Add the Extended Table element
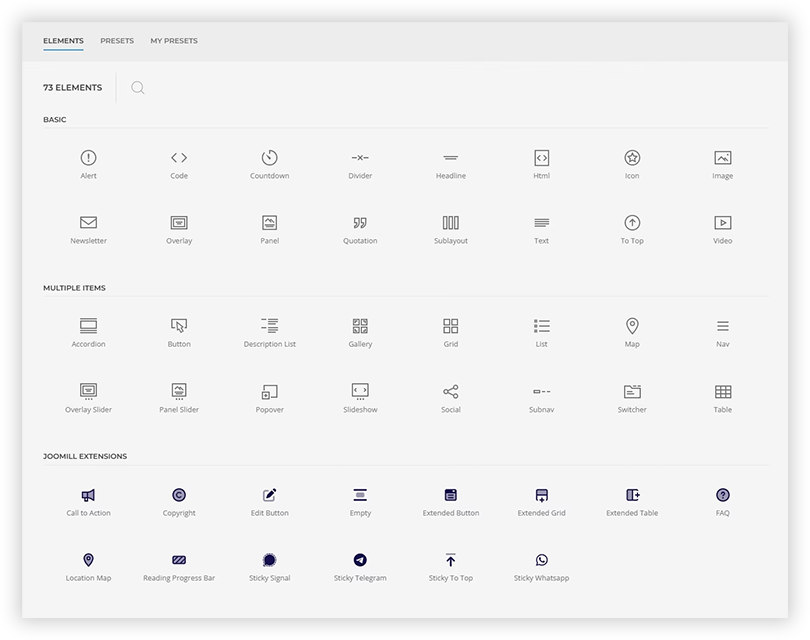The width and height of the screenshot is (810, 640). [x=632, y=502]
